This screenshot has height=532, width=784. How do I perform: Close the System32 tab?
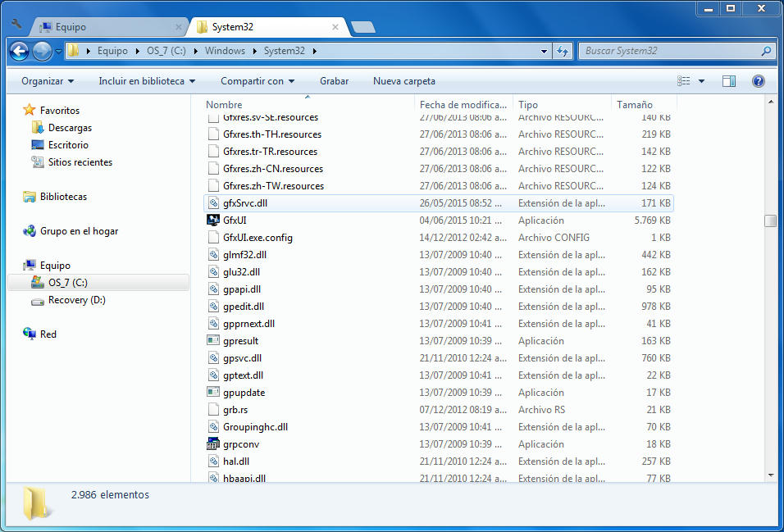coord(335,27)
